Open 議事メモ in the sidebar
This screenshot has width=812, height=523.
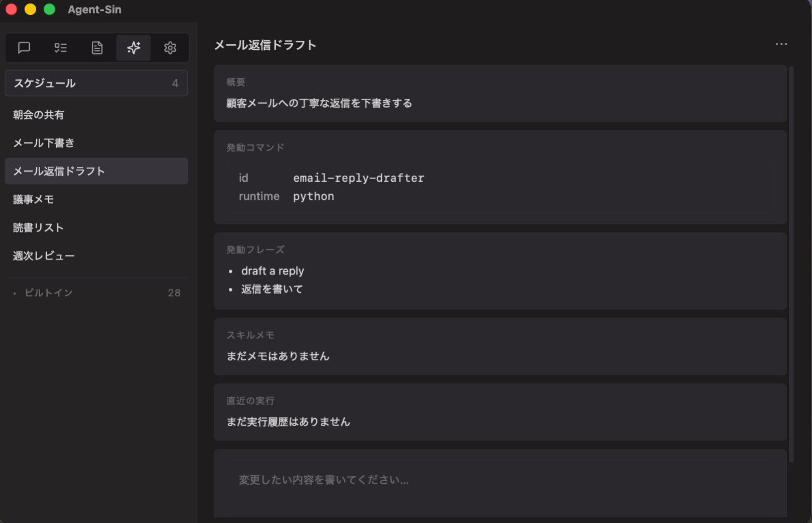point(96,199)
